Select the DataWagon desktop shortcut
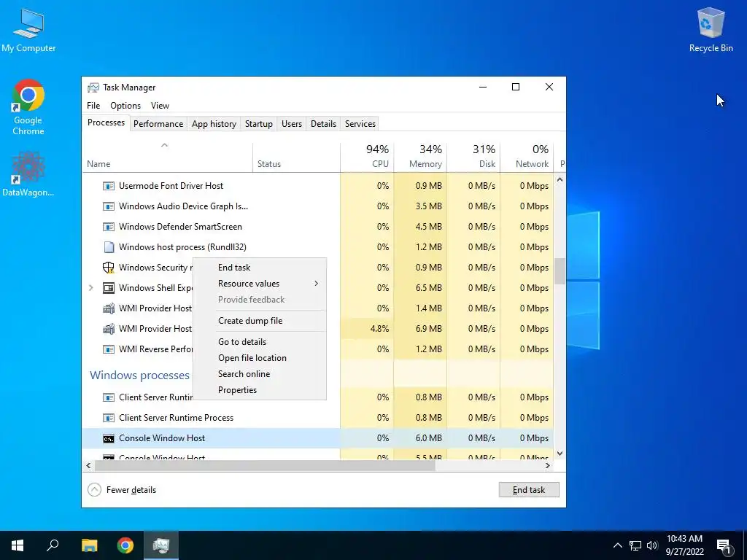747x560 pixels. (28, 174)
